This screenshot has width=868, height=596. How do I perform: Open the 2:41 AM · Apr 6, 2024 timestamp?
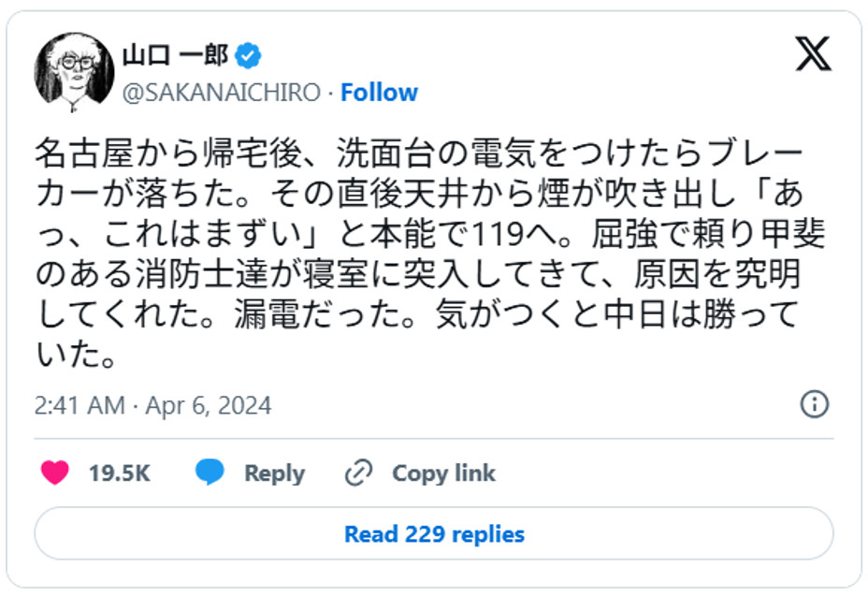pyautogui.click(x=152, y=405)
